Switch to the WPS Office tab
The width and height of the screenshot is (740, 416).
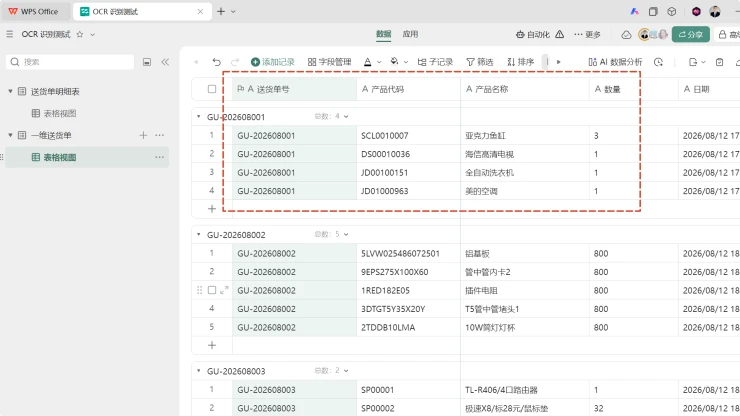pos(34,11)
